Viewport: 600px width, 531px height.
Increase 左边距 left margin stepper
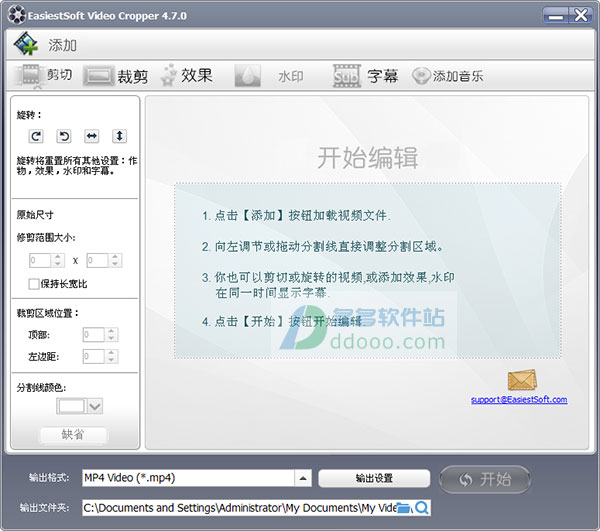click(111, 353)
